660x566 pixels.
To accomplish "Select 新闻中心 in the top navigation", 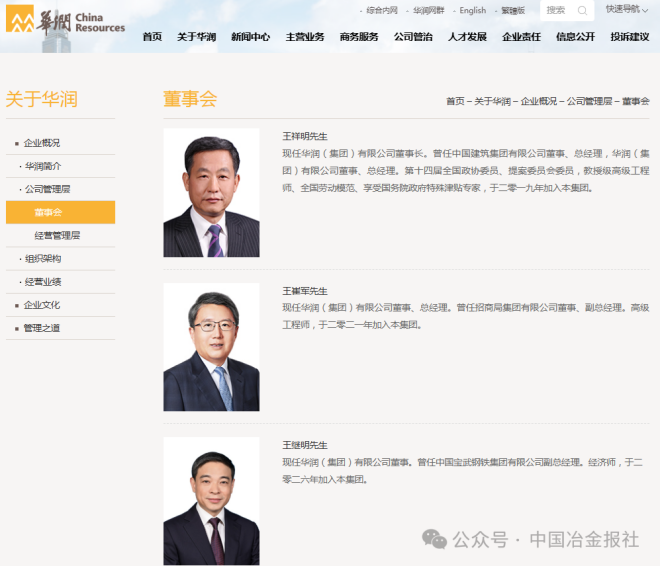I will [250, 37].
